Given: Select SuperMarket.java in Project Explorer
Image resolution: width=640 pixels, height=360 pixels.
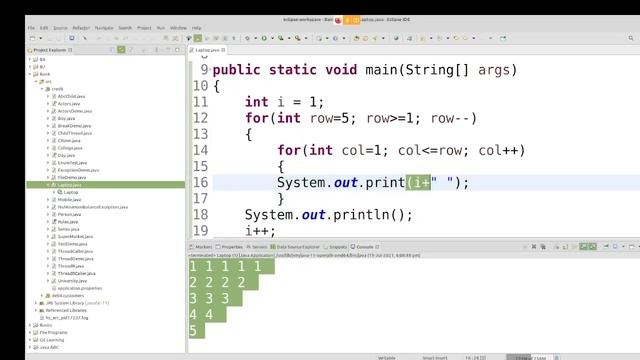Looking at the screenshot, I should 76,236.
